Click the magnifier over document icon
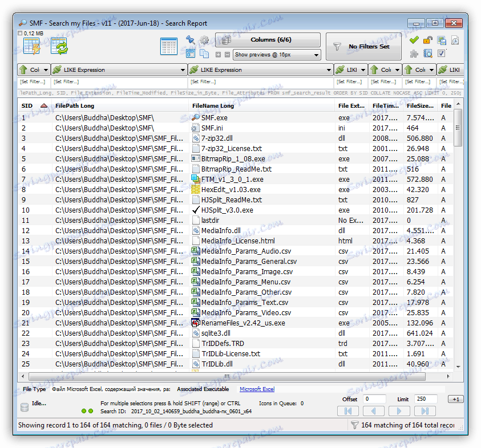481x448 pixels. 427,54
